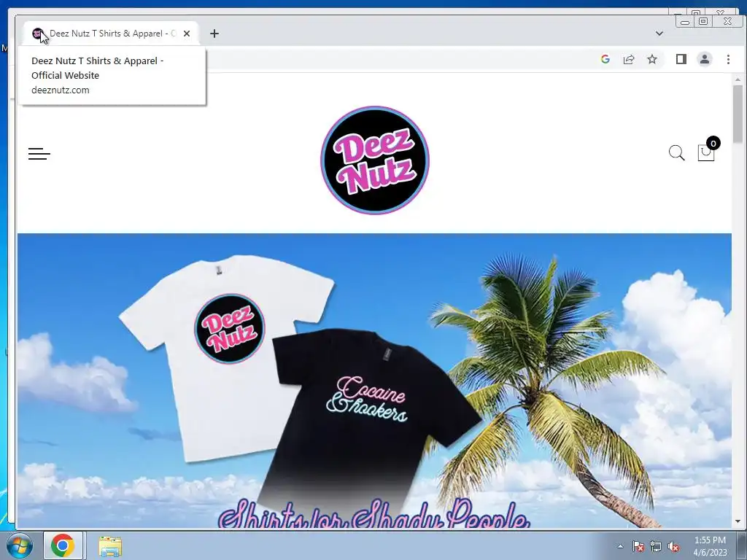
Task: Click the Chrome taskbar icon
Action: coord(63,545)
